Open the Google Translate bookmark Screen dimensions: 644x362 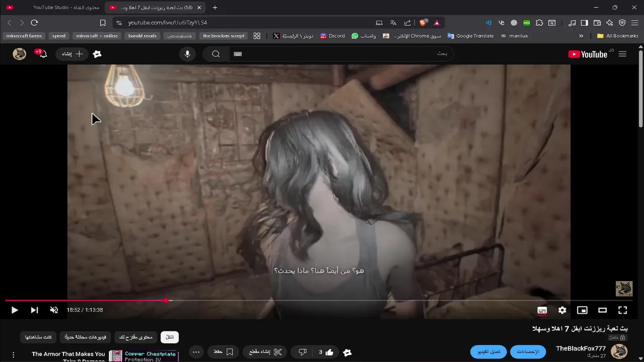pyautogui.click(x=470, y=36)
